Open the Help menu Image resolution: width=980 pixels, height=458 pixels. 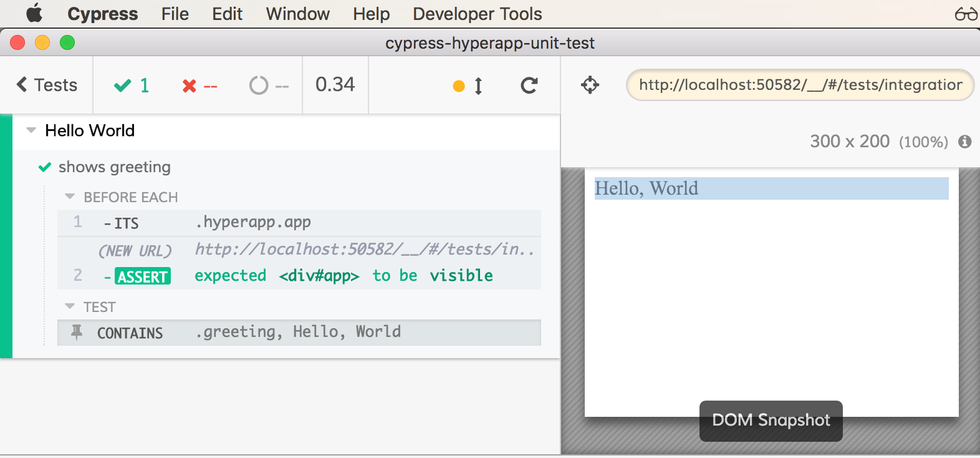371,14
